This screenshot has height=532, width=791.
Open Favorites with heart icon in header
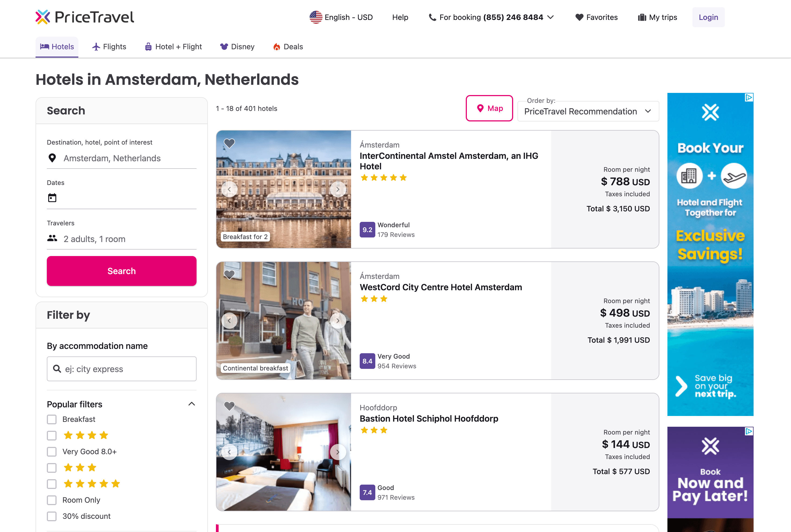pyautogui.click(x=596, y=17)
